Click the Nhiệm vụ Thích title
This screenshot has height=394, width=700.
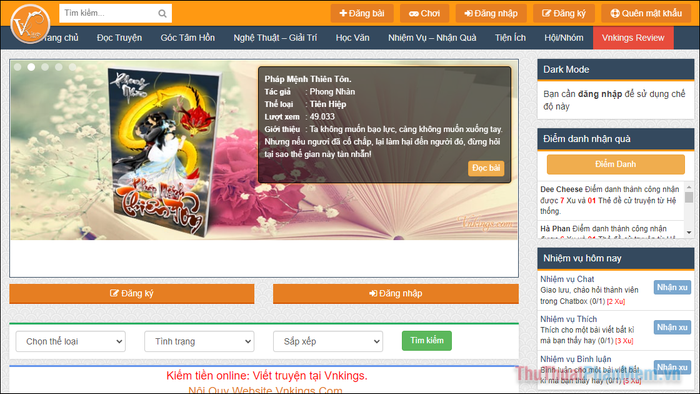(568, 319)
